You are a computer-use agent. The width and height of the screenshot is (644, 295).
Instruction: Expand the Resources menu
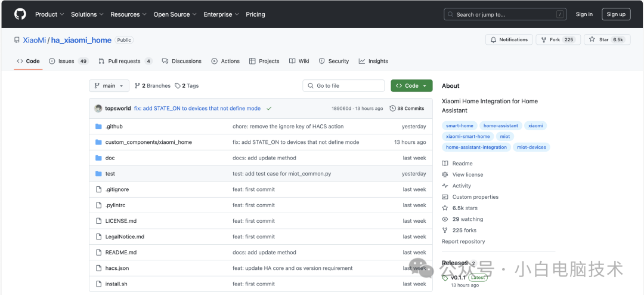click(x=129, y=14)
